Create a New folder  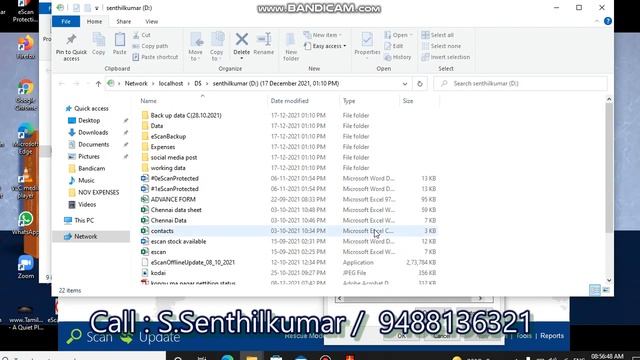pyautogui.click(x=291, y=47)
